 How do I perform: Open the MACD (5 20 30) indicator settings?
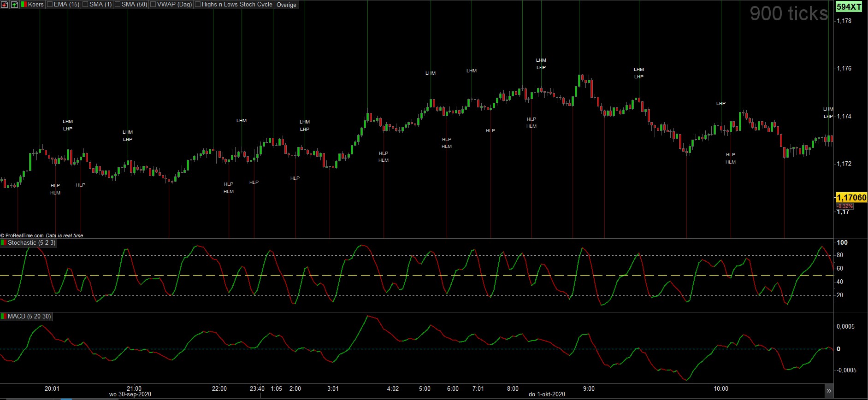[x=26, y=317]
